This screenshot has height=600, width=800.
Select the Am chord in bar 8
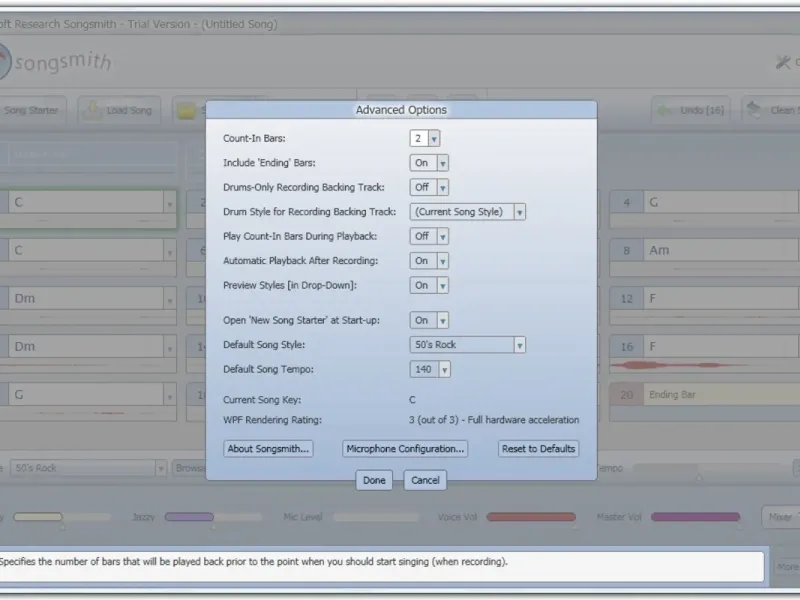pos(721,251)
